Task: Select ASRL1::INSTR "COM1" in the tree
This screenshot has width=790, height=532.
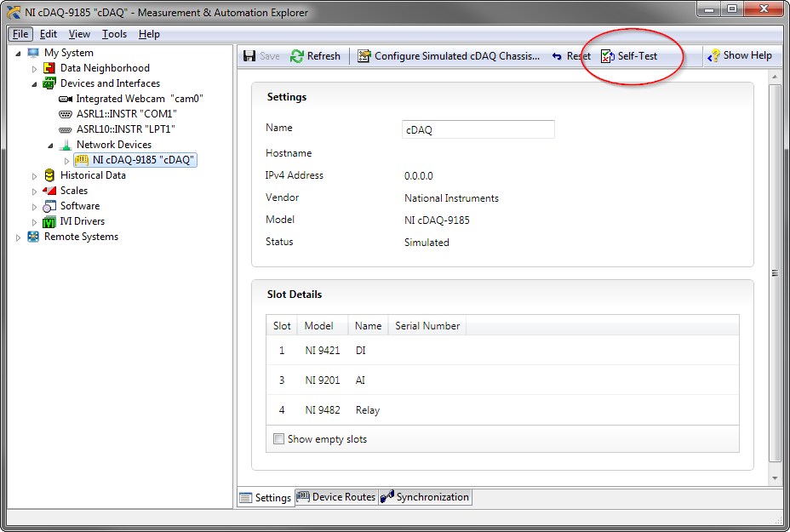Action: pos(127,114)
